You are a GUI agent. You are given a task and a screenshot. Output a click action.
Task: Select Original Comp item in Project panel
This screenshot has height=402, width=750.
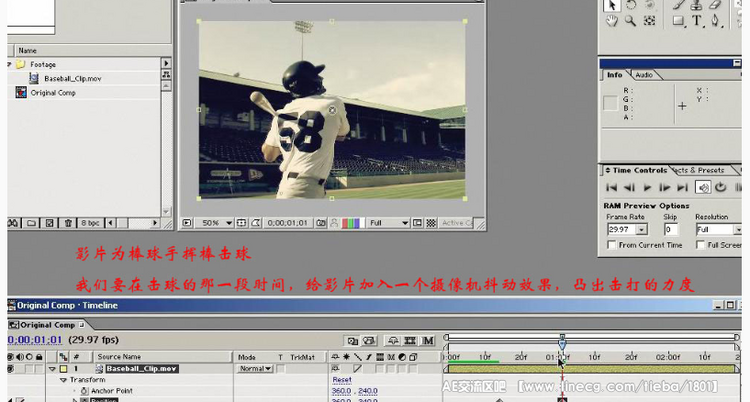(x=53, y=93)
